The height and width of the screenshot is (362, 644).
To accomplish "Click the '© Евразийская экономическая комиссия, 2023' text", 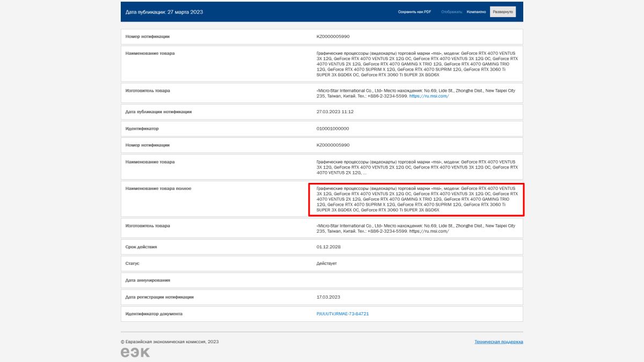I will click(170, 342).
